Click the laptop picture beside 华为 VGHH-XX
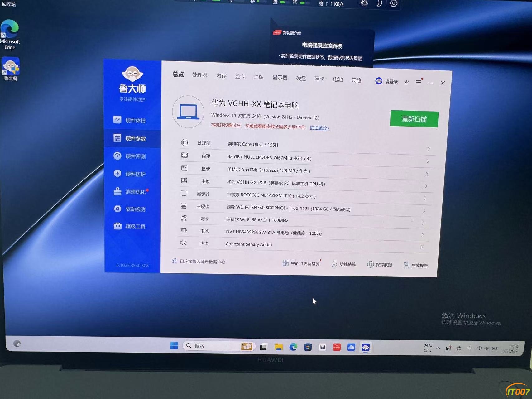Screen dimensions: 532x399 point(188,112)
